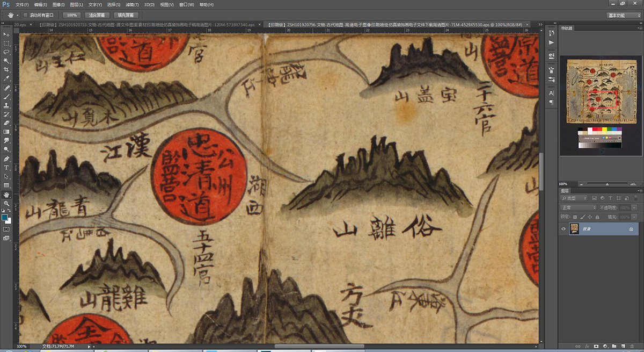Screen dimensions: 644x352
Task: Open the layer opacity dropdown arrow
Action: coord(635,207)
